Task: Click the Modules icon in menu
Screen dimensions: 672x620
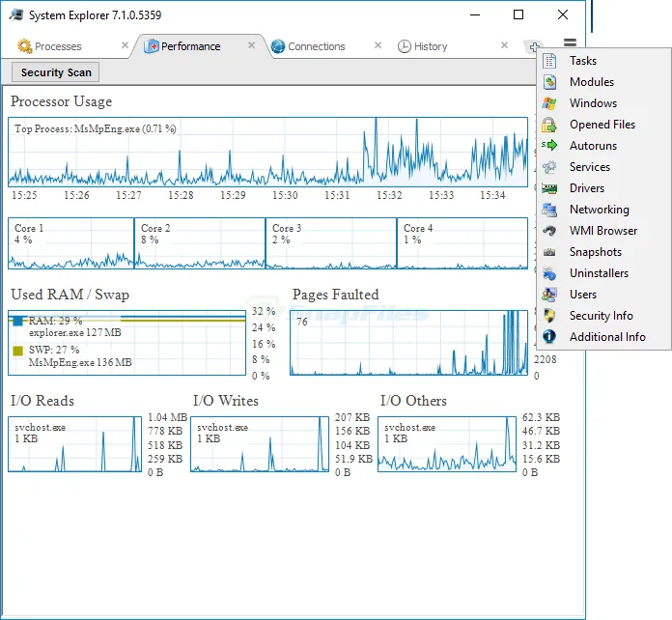Action: (x=549, y=82)
